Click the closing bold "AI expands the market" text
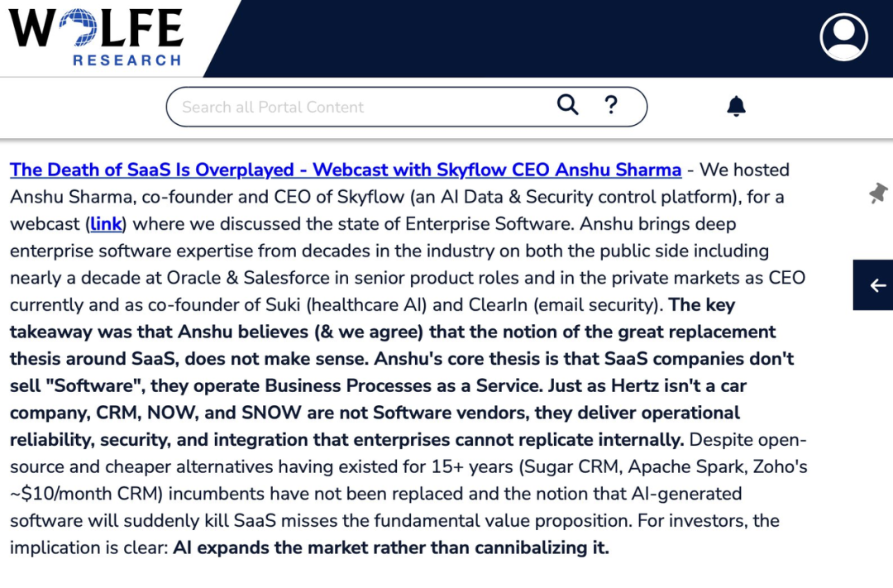Viewport: 893px width, 588px height. [390, 547]
